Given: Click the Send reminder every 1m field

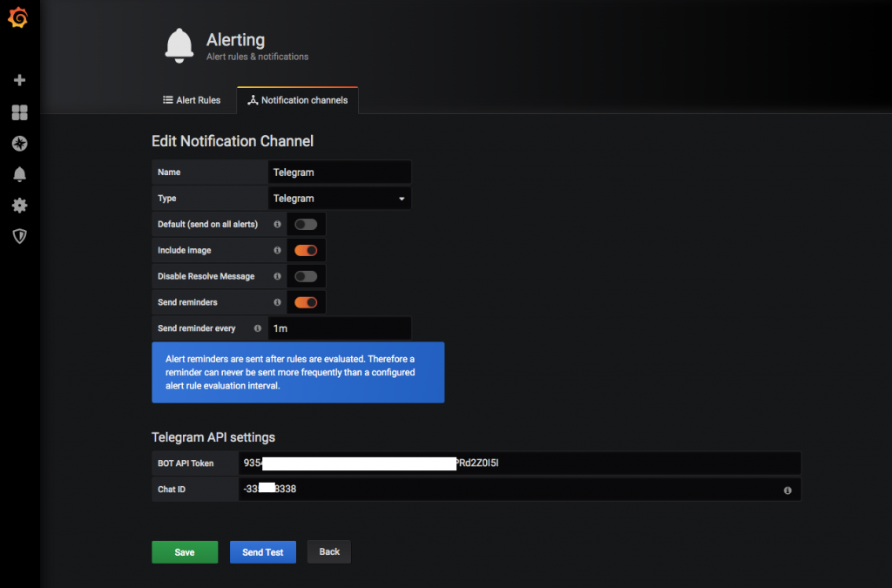Looking at the screenshot, I should tap(339, 328).
